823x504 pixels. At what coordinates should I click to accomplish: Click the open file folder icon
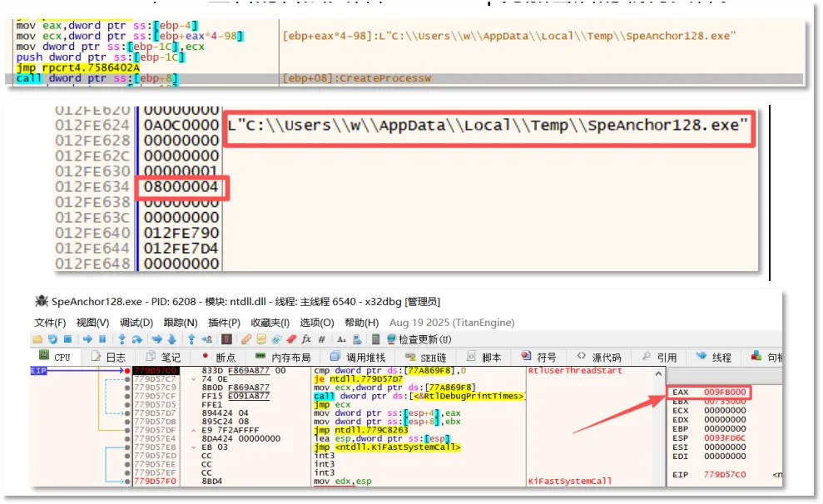[x=37, y=339]
